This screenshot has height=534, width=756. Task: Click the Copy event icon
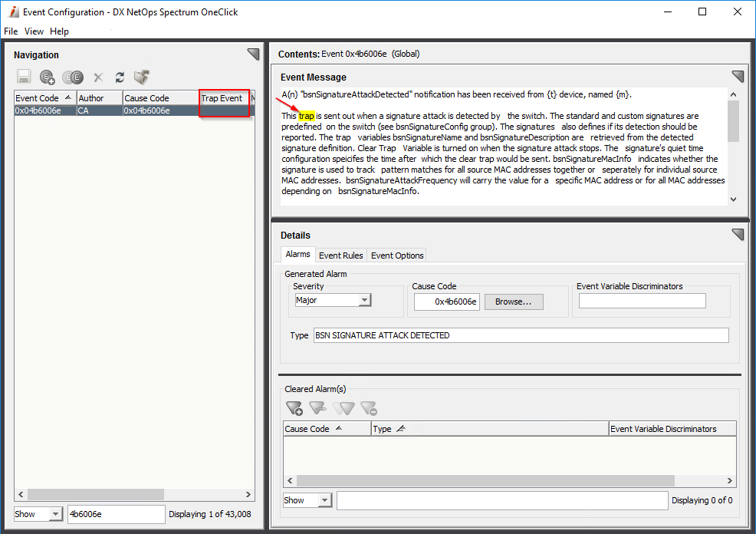[73, 77]
